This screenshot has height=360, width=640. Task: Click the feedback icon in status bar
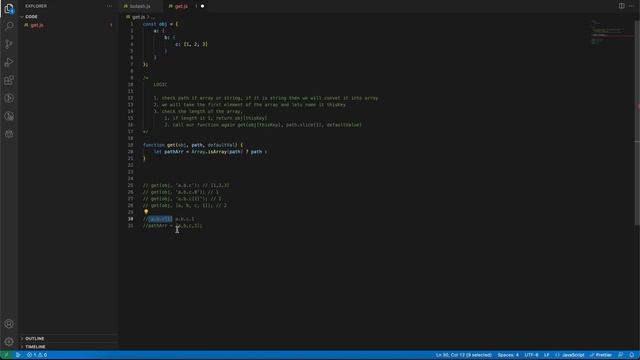coord(620,355)
